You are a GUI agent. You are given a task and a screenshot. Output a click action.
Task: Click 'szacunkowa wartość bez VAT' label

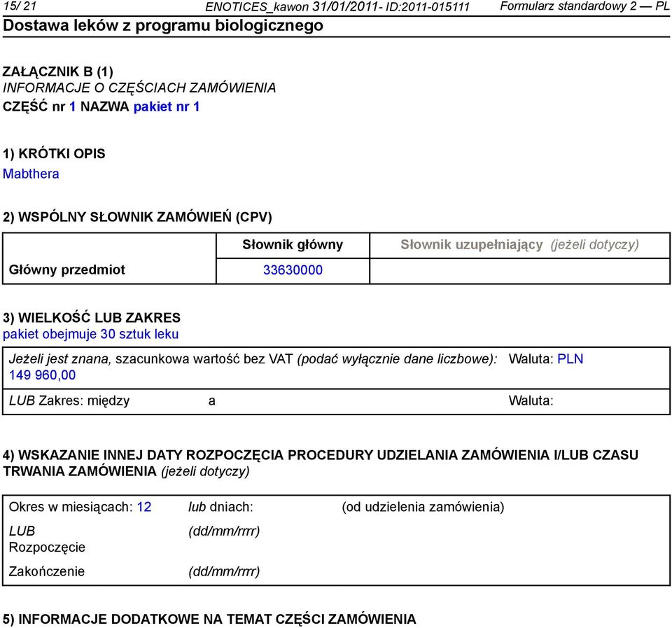click(204, 358)
